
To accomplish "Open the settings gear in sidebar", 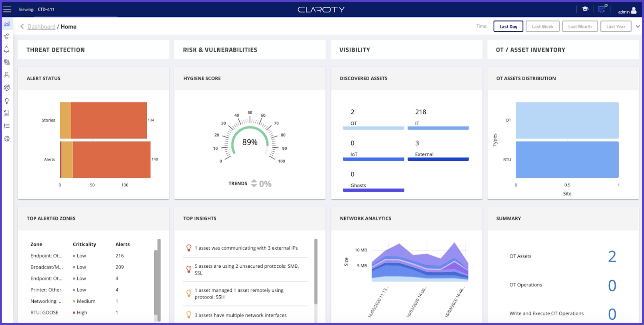I will click(x=7, y=139).
